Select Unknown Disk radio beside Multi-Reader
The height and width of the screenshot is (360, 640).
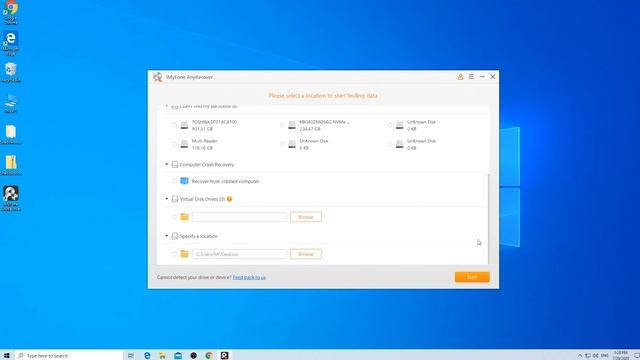click(x=282, y=144)
